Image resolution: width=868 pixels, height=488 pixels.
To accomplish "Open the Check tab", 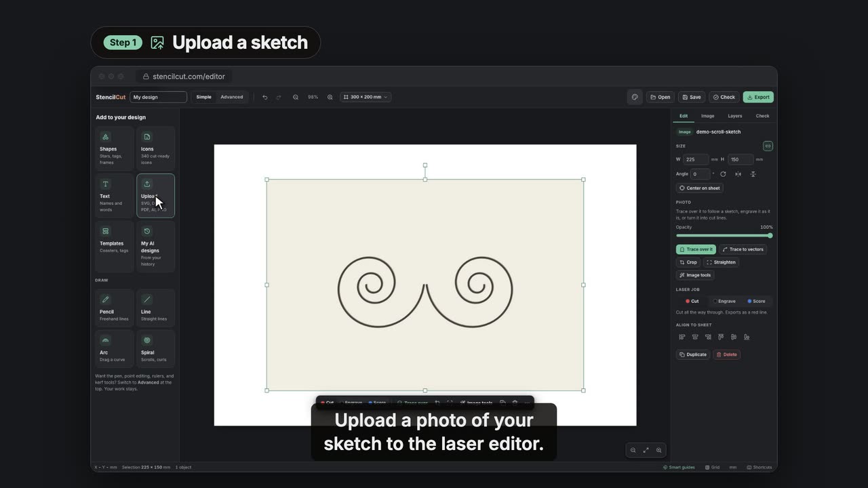I will (x=763, y=116).
